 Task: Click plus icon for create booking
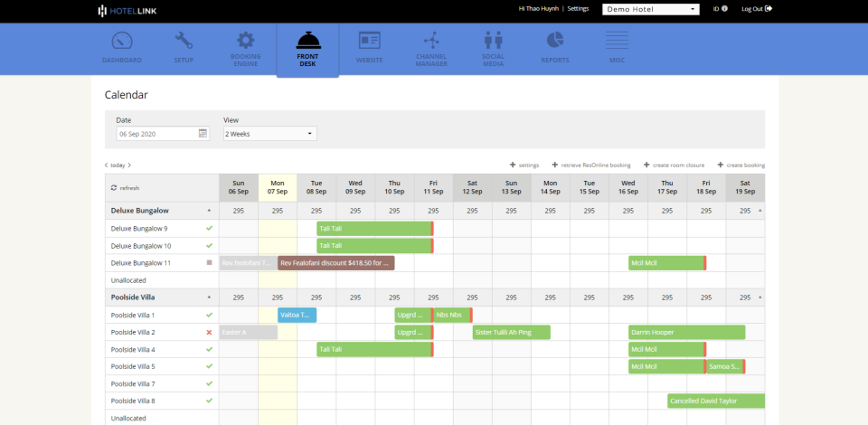click(x=721, y=165)
